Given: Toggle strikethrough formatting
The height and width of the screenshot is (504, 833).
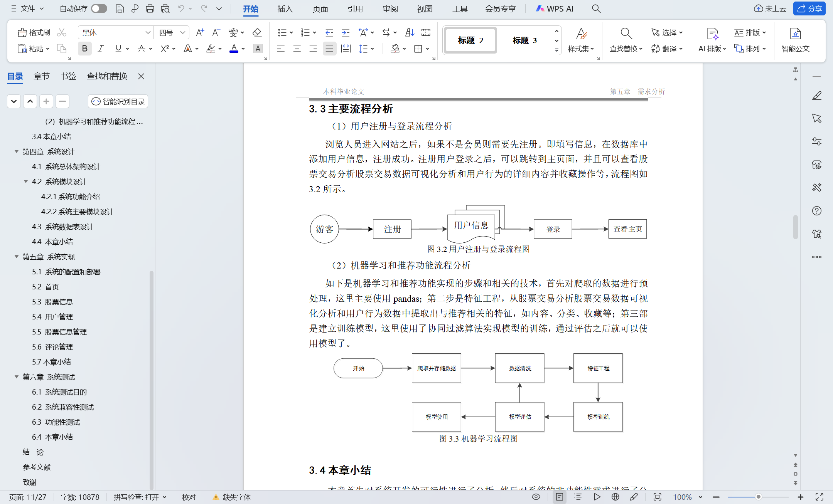Looking at the screenshot, I should tap(141, 49).
